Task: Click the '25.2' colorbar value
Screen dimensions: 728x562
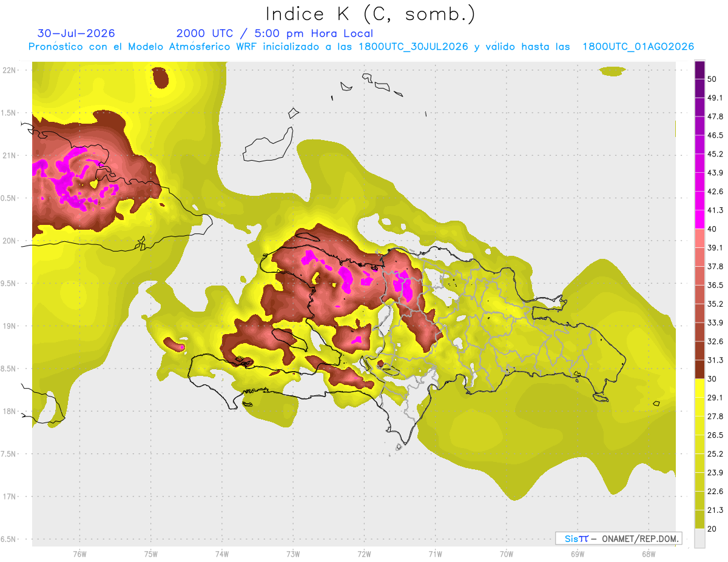Action: pyautogui.click(x=715, y=454)
